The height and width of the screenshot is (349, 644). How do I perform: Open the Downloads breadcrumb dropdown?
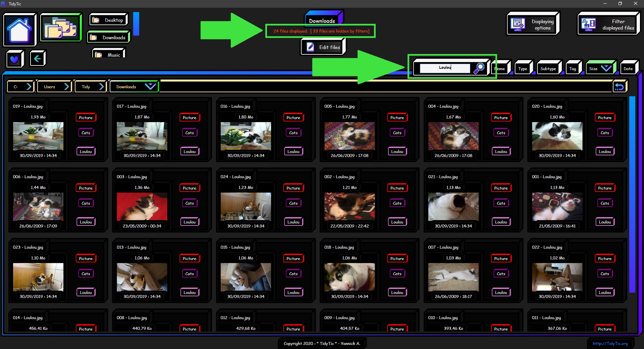(x=150, y=87)
